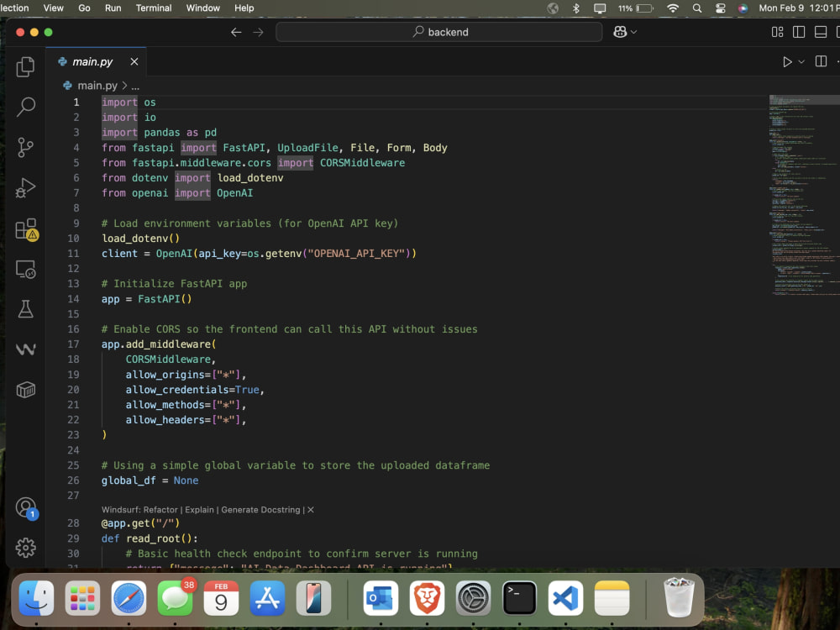Viewport: 840px width, 630px height.
Task: Toggle bottom panel visibility
Action: point(820,32)
